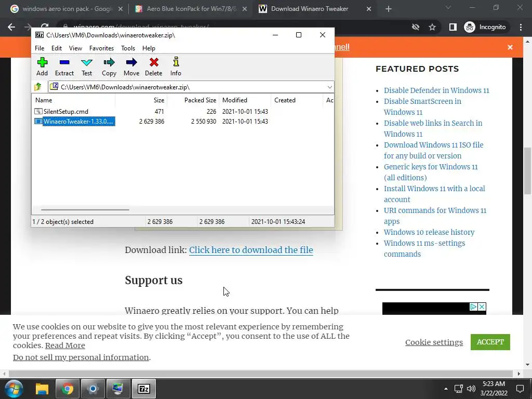Open the 7-Zip taskbar button
532x399 pixels.
point(143,389)
